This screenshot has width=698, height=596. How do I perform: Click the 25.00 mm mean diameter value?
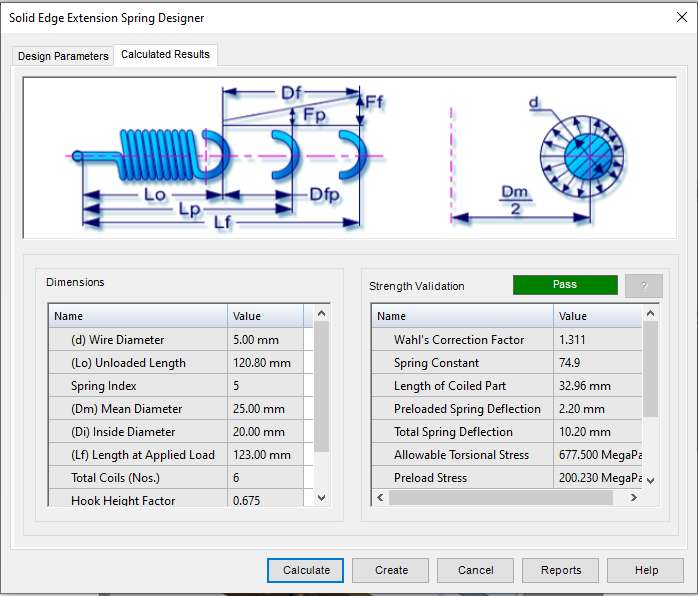pos(259,409)
